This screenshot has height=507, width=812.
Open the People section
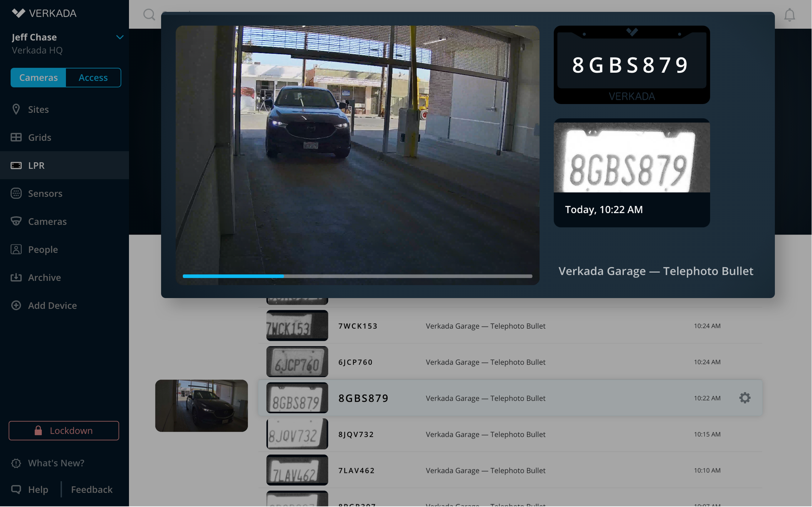click(x=43, y=249)
